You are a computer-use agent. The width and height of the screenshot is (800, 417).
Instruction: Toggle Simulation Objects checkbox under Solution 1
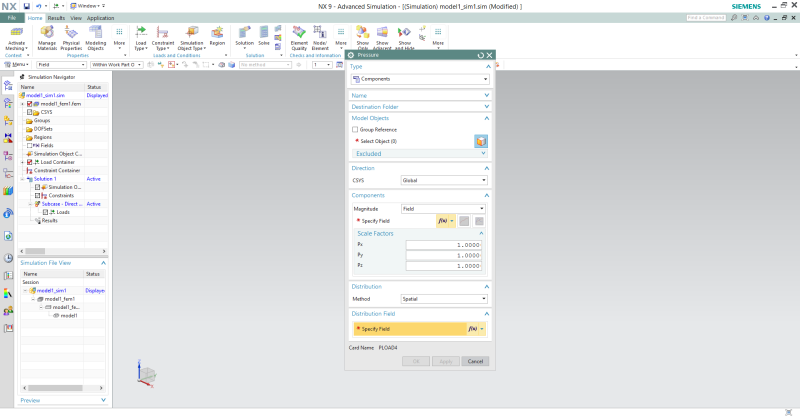tap(38, 187)
